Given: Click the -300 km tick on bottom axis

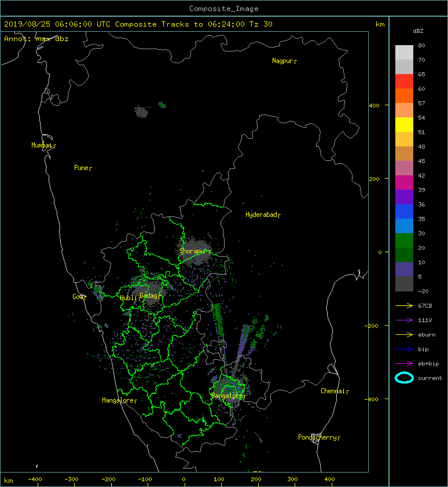Looking at the screenshot, I should coord(71,479).
